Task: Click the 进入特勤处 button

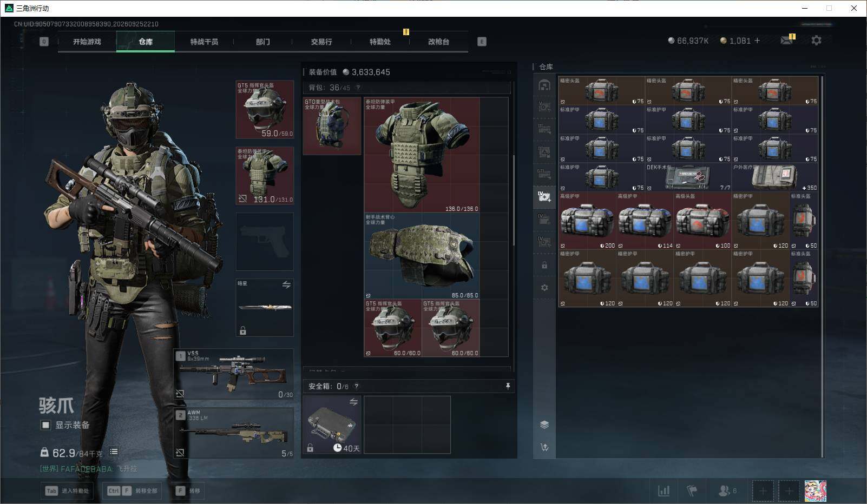Action: [68, 491]
